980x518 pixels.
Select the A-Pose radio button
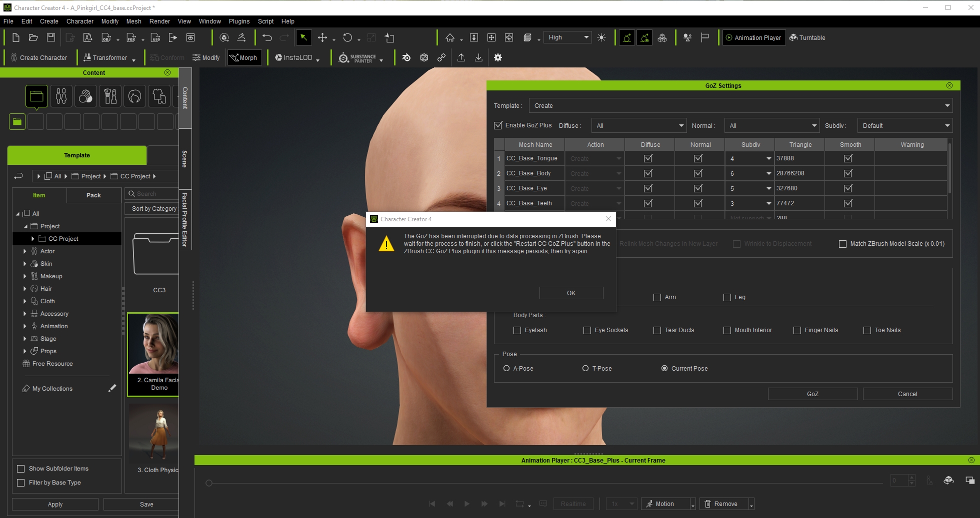(x=506, y=368)
